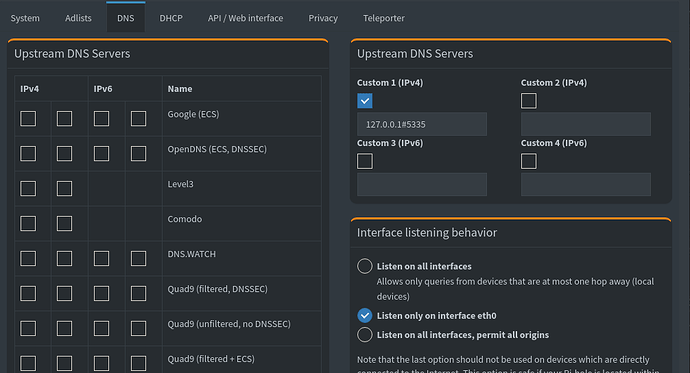
Task: Select the DNS tab
Action: [x=125, y=18]
